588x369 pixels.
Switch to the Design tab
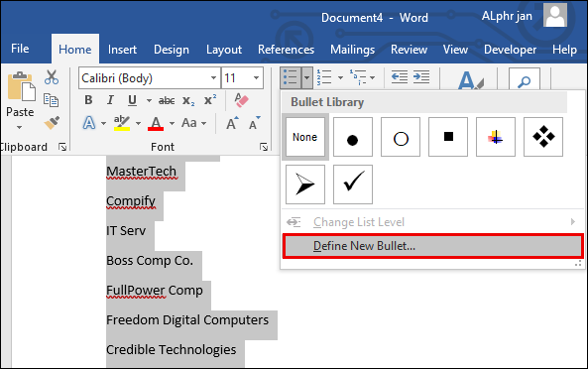click(x=172, y=50)
